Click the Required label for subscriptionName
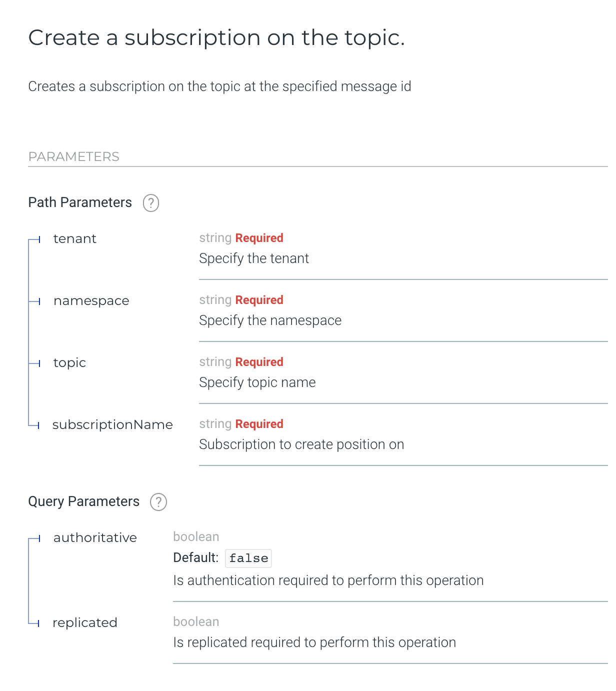 click(x=259, y=424)
